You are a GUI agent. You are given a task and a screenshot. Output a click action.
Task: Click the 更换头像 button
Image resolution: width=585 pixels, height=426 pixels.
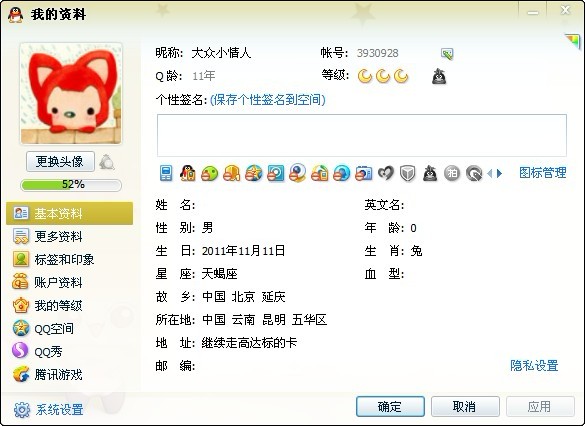(x=60, y=162)
